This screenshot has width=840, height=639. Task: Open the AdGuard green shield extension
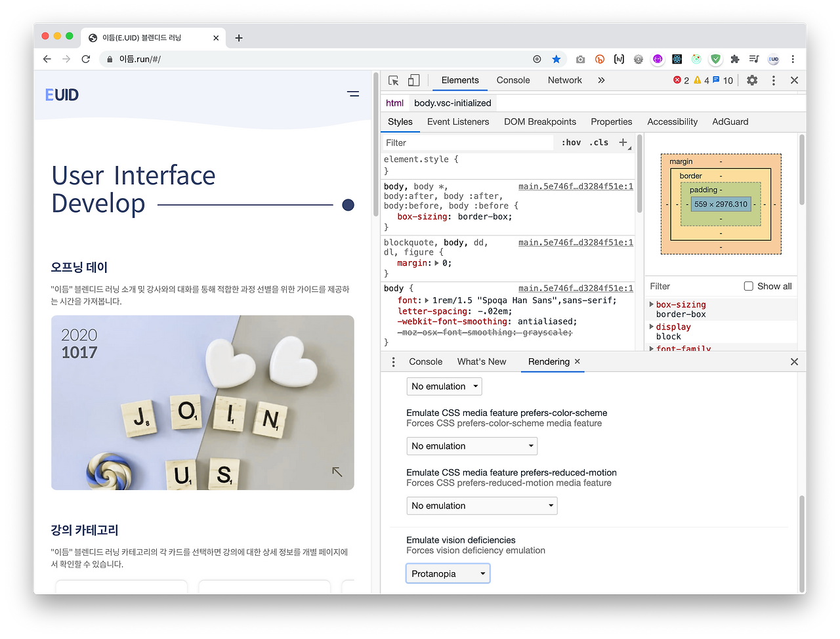pos(715,59)
